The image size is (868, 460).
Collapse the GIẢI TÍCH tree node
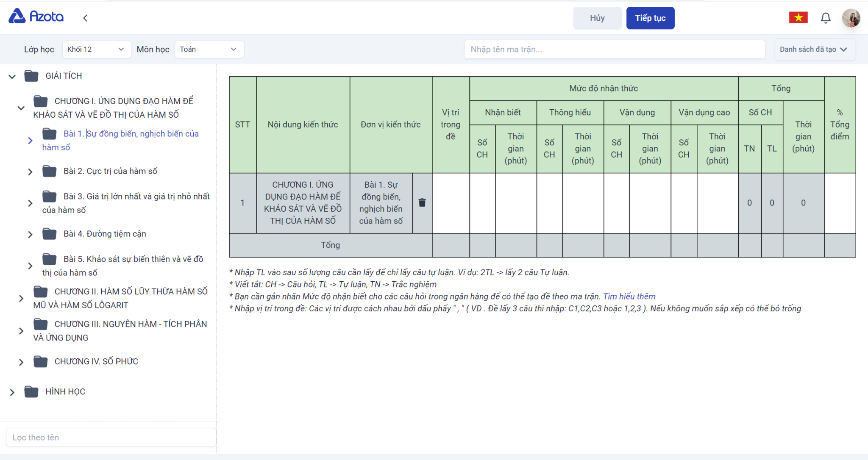pos(12,77)
